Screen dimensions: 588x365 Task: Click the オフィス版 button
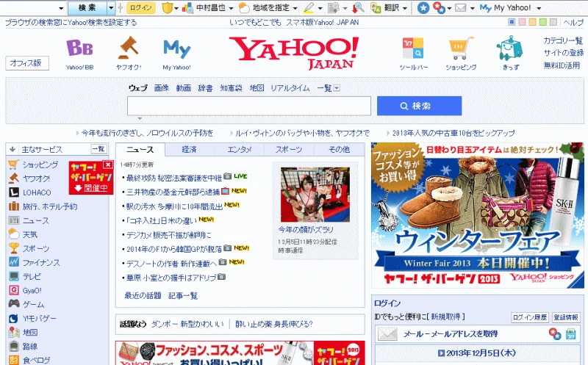coord(27,63)
